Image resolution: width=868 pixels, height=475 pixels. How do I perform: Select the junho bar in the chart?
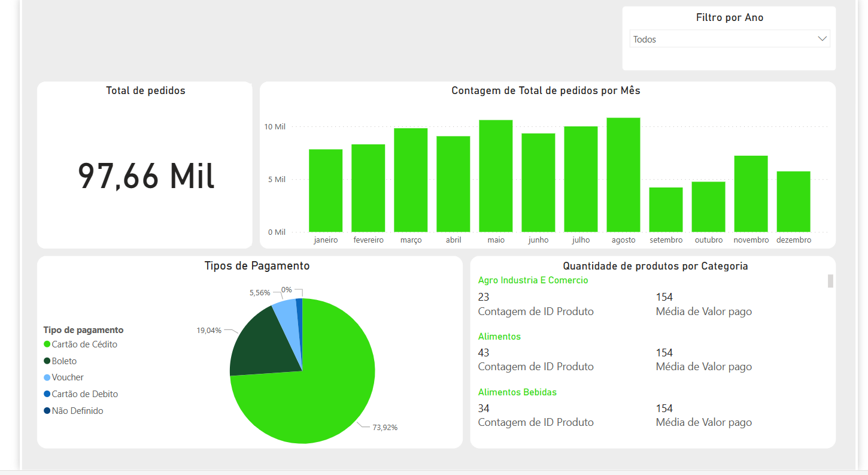click(x=538, y=183)
